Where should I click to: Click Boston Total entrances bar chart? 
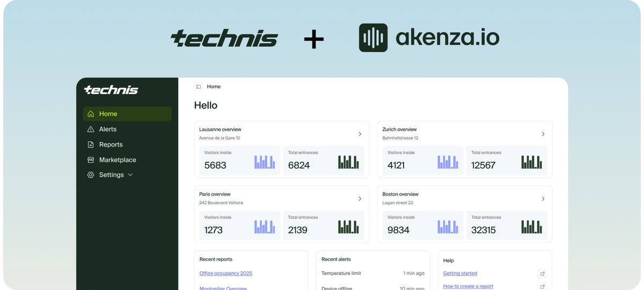pyautogui.click(x=531, y=227)
